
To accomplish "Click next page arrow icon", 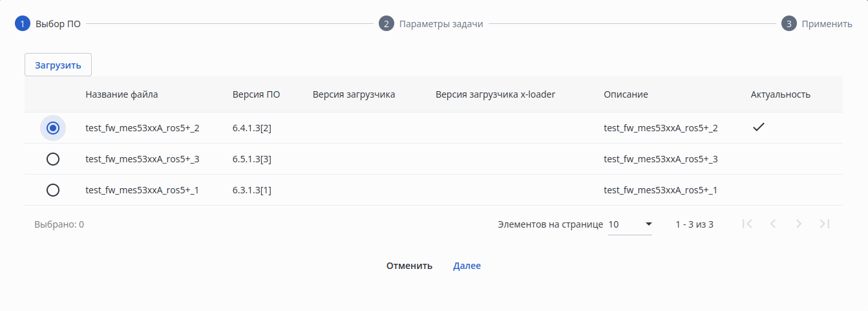I will tap(799, 224).
